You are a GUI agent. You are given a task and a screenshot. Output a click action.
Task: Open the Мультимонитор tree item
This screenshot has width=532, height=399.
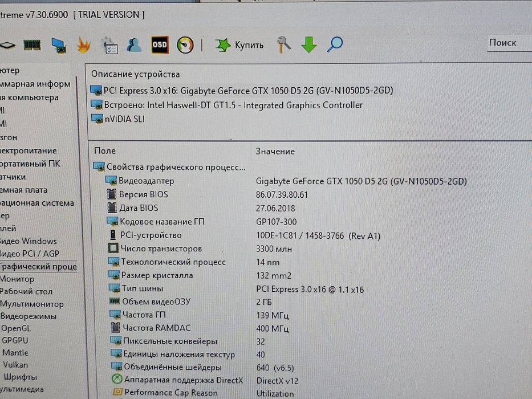(32, 304)
